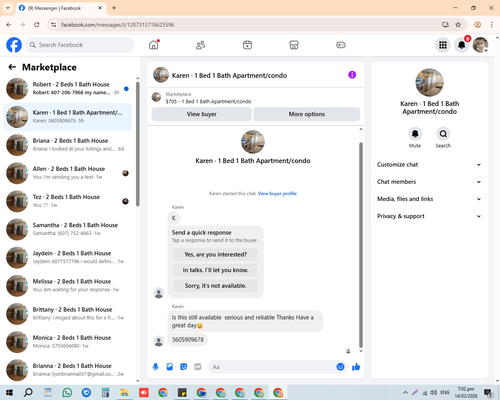Open conversation info purple icon
Screen dimensions: 500x400
(352, 75)
